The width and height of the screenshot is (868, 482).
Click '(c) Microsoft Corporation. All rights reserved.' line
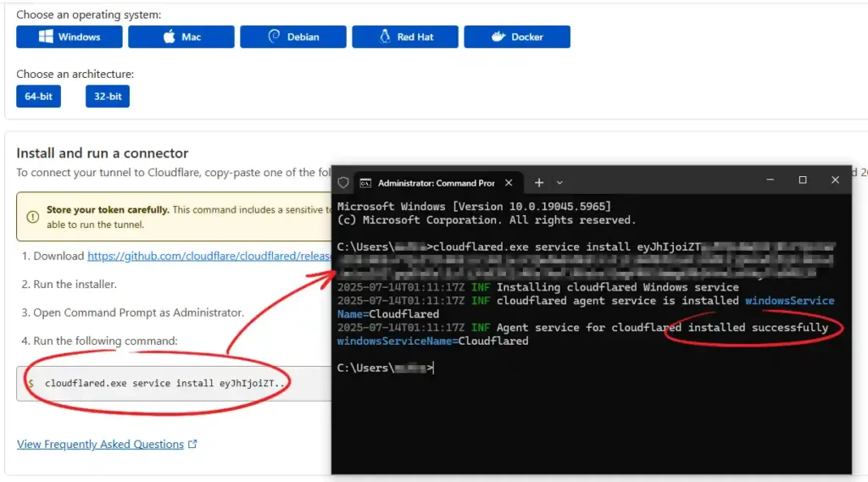tap(487, 219)
